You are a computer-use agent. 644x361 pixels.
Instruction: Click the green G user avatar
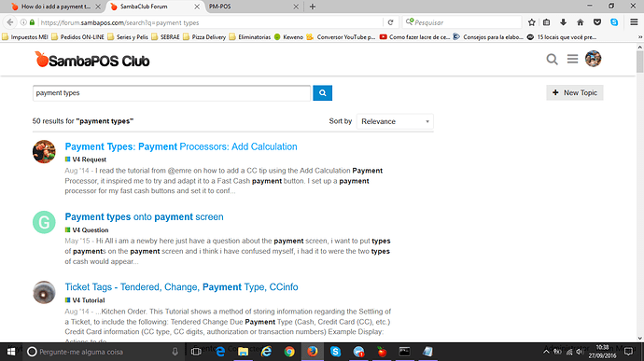click(x=44, y=222)
